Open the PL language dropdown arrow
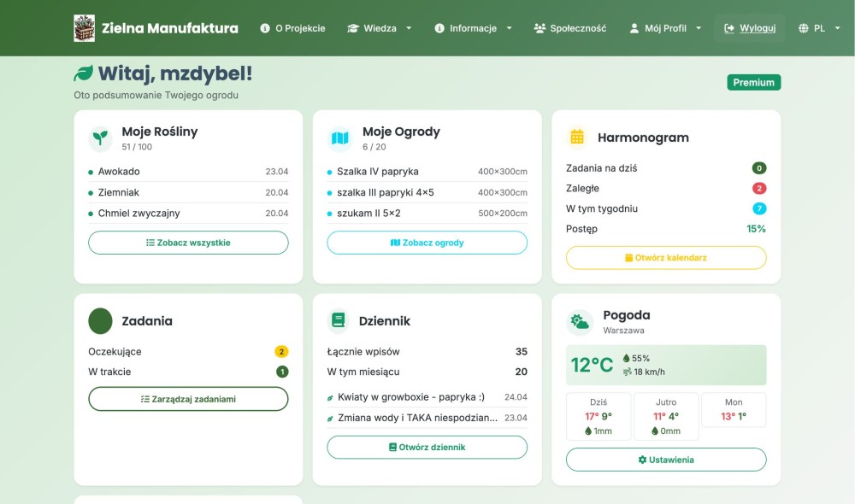This screenshot has width=855, height=504. (x=837, y=28)
